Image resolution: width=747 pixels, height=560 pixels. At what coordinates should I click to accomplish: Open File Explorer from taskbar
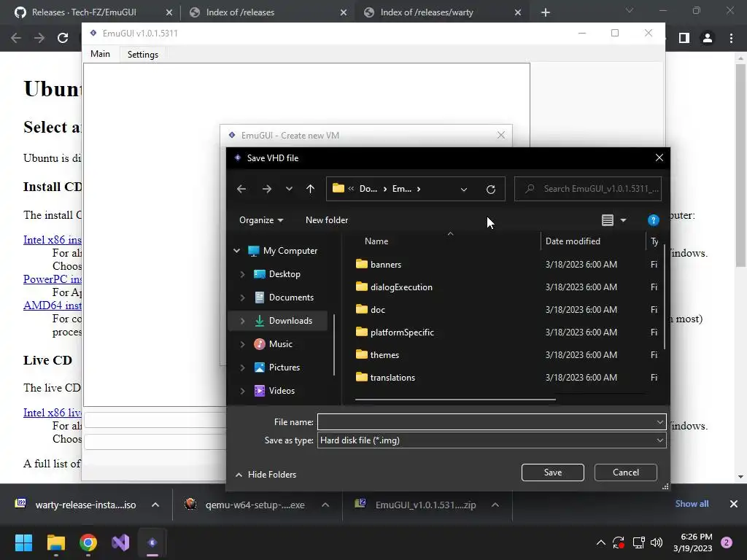pyautogui.click(x=55, y=542)
